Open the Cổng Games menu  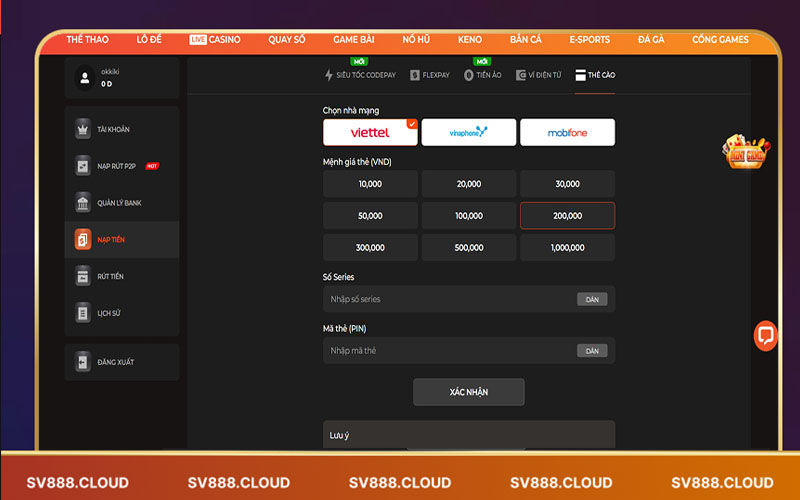pyautogui.click(x=720, y=39)
